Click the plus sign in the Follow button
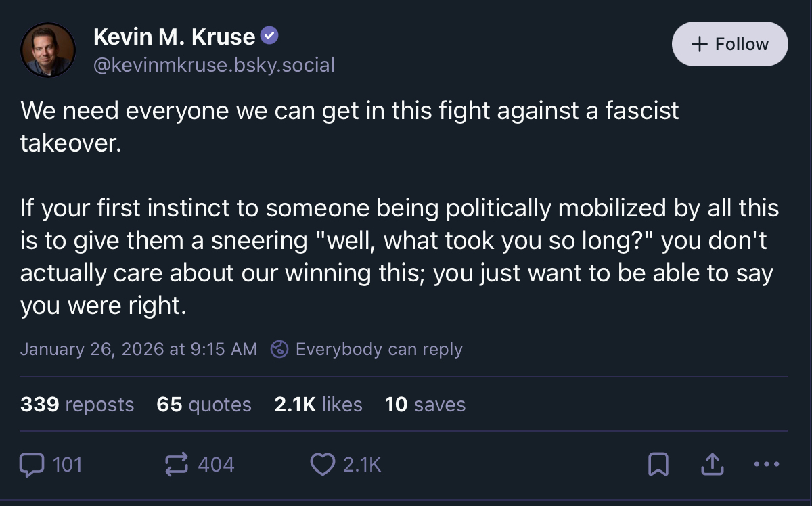The height and width of the screenshot is (506, 812). 699,44
